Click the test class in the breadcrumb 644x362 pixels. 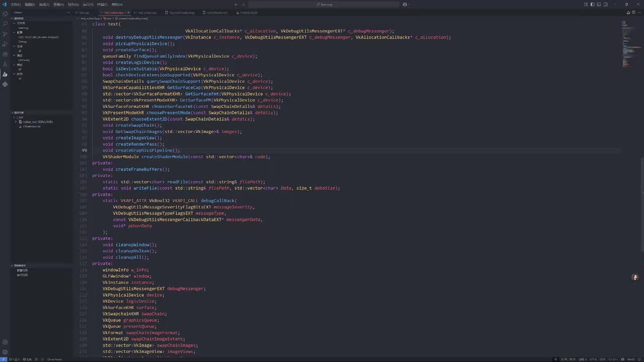109,19
